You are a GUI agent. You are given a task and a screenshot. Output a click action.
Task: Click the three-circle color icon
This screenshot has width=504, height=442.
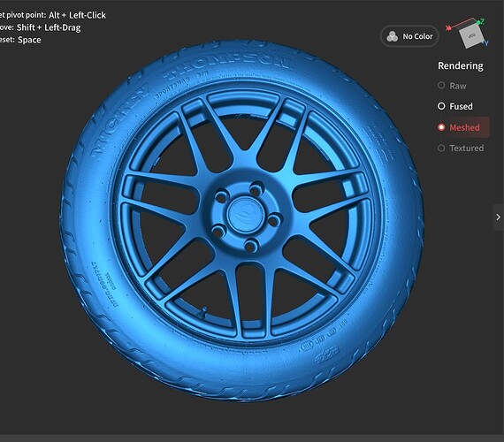click(392, 36)
